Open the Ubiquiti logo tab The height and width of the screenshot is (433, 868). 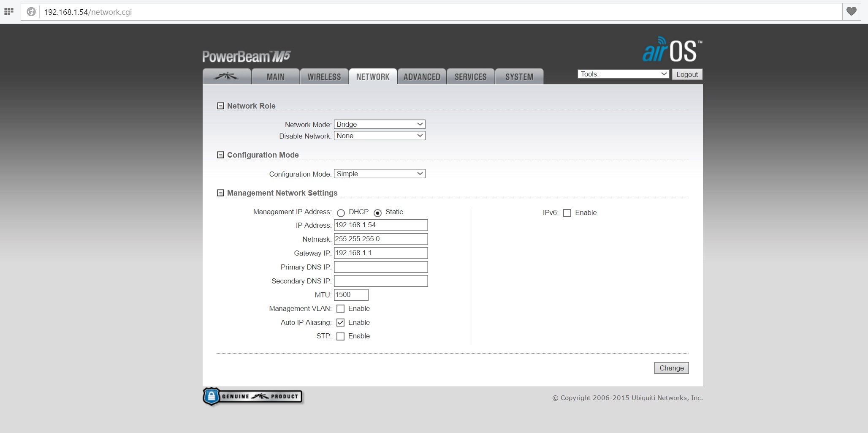(x=227, y=76)
